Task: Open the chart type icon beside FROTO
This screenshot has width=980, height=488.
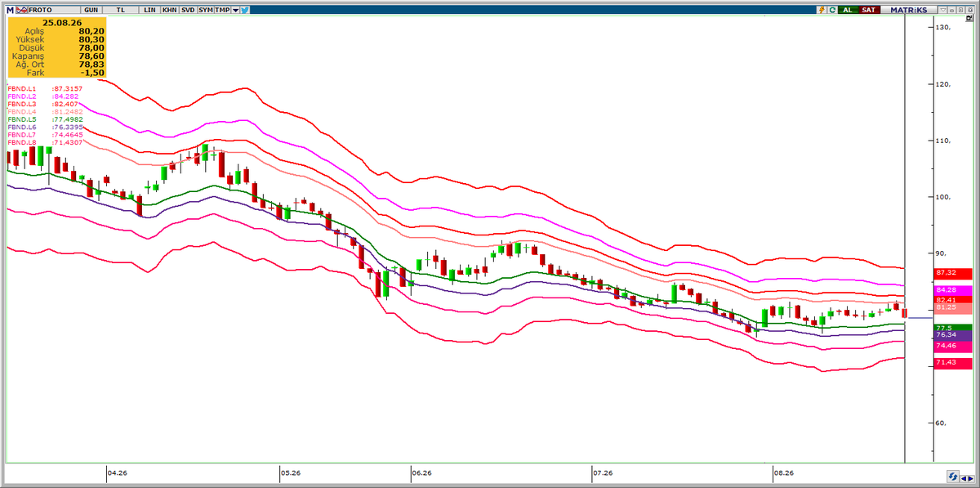Action: [22, 10]
